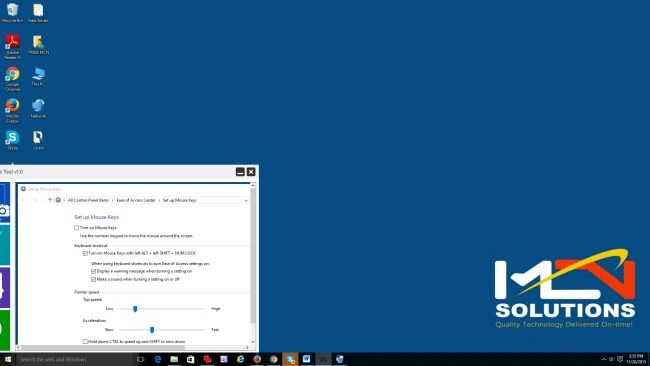Go to Ease of Access Center breadcrumb
650x366 pixels.
[136, 200]
